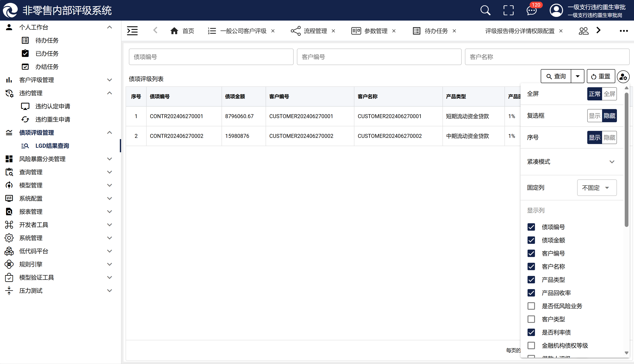Screen dimensions: 634x364
Task: Click the two-people icon in tab bar
Action: pyautogui.click(x=584, y=31)
